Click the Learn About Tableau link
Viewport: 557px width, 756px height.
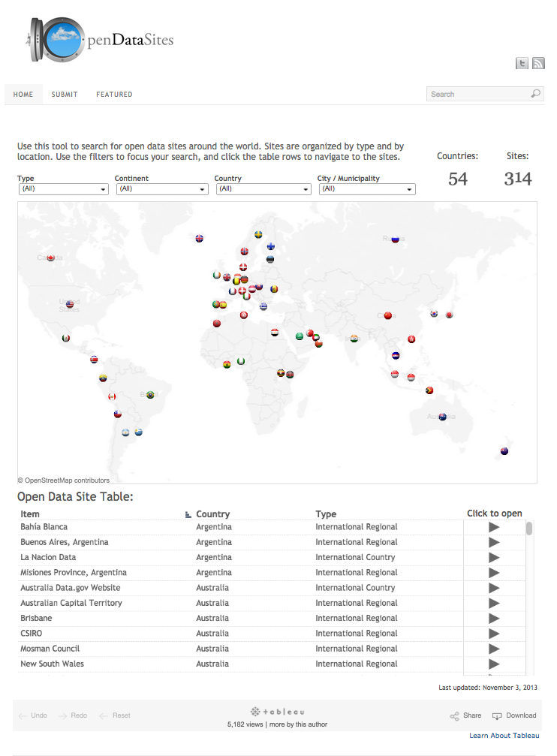coord(504,736)
